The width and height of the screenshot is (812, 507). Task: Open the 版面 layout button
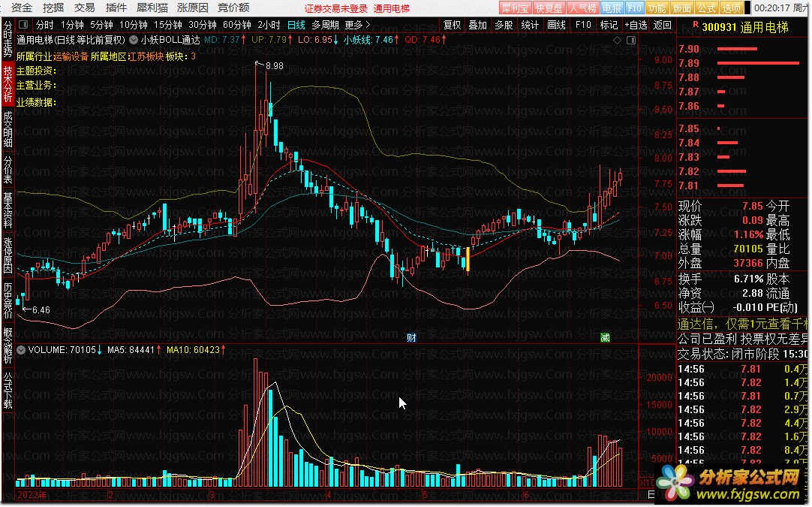682,8
